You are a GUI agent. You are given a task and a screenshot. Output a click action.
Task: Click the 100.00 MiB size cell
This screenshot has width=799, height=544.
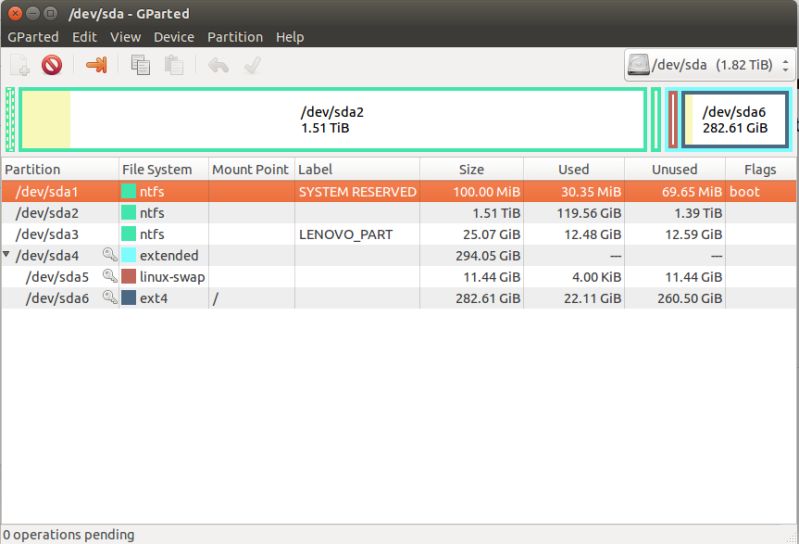coord(472,192)
